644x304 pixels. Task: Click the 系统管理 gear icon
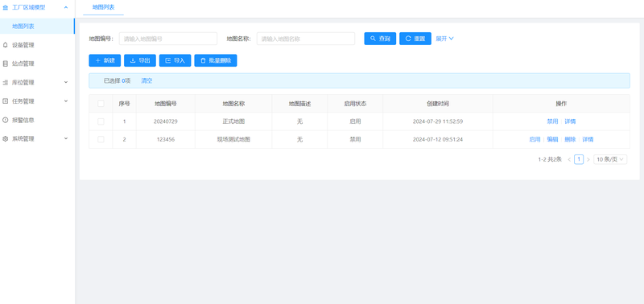point(6,138)
